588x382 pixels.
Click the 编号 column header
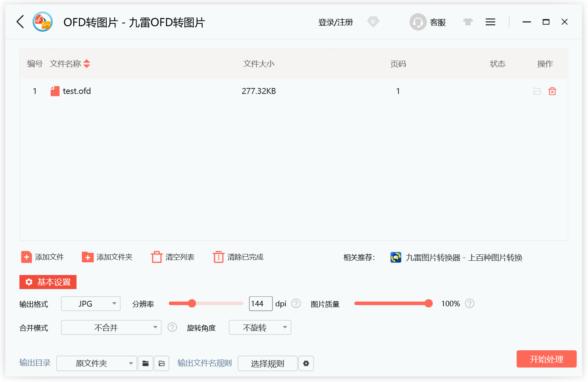35,64
